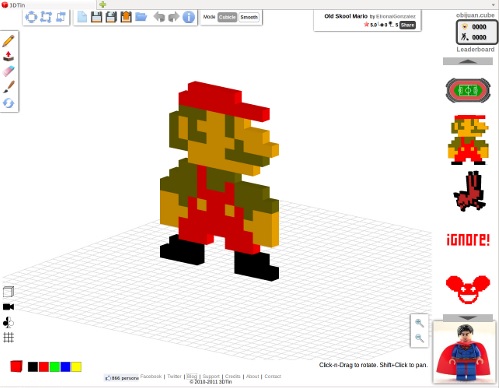The image size is (499, 388).
Task: Click the Redo arrow icon
Action: coord(174,17)
